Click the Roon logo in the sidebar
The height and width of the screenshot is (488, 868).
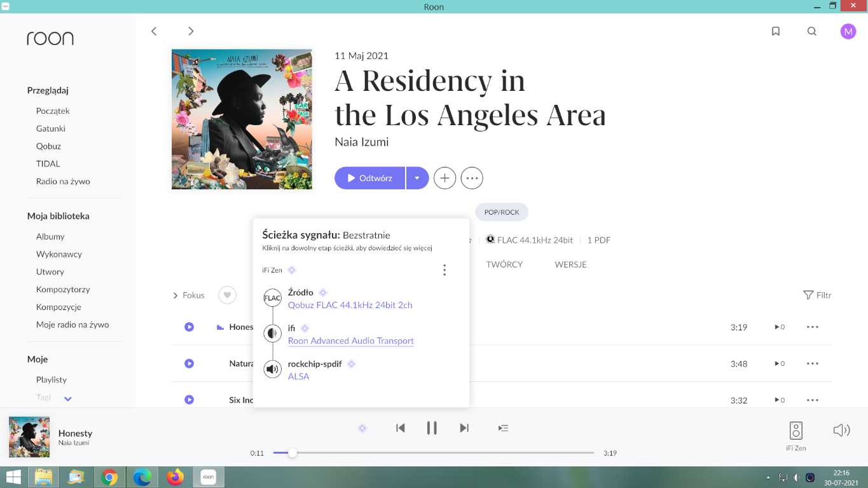[50, 39]
